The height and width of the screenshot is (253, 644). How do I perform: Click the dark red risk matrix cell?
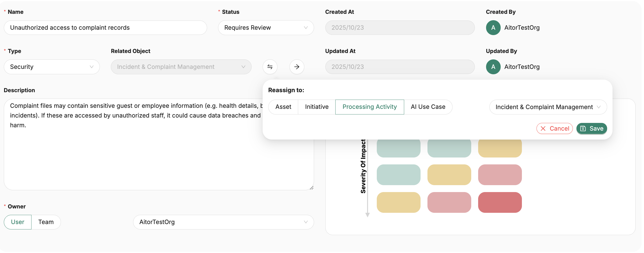click(500, 202)
